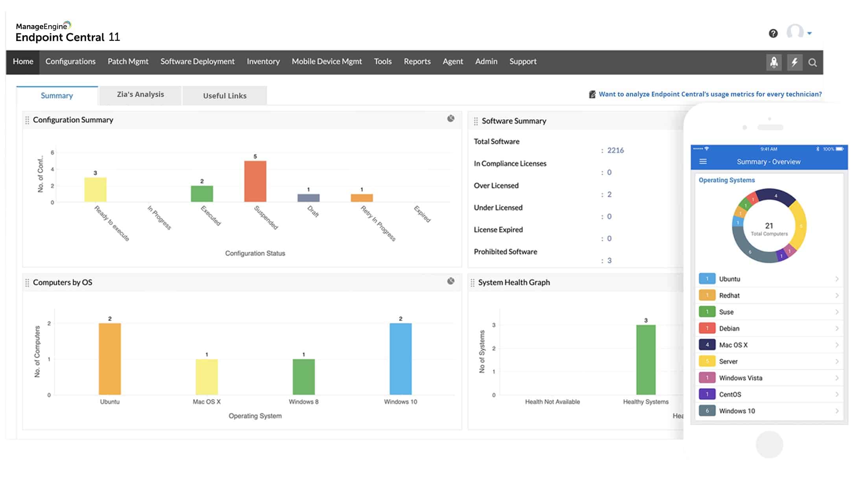Click the Ready to execute yellow bar
Screen dimensions: 868x483
pyautogui.click(x=95, y=190)
